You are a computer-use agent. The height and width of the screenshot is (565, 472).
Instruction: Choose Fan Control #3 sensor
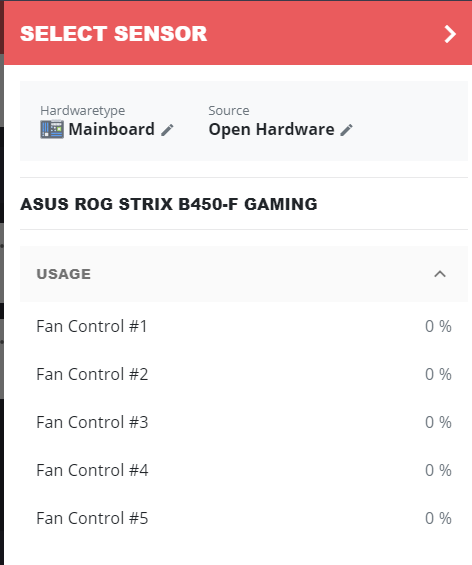pyautogui.click(x=244, y=422)
